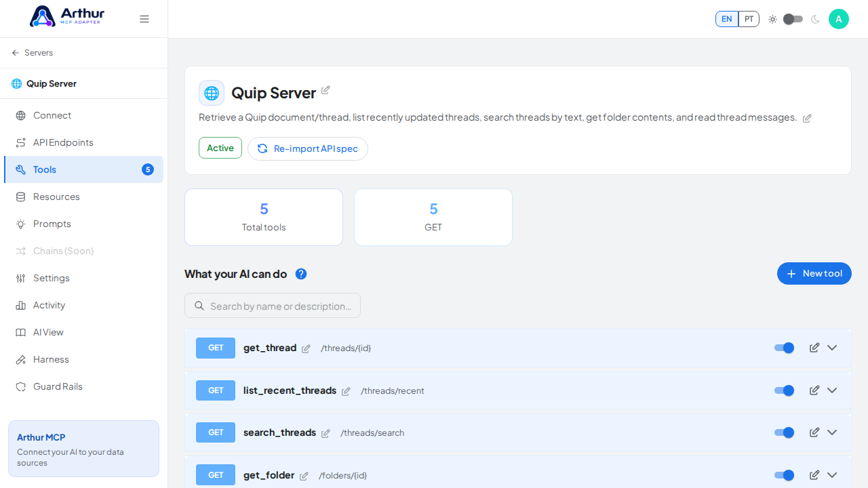
Task: Expand the list_recent_threads tool chevron
Action: pyautogui.click(x=832, y=390)
